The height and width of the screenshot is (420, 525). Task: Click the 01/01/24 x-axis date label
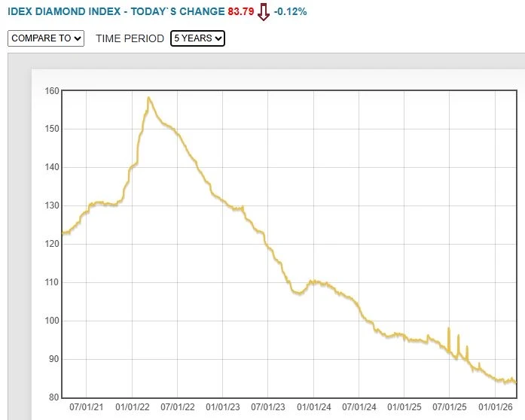click(314, 407)
